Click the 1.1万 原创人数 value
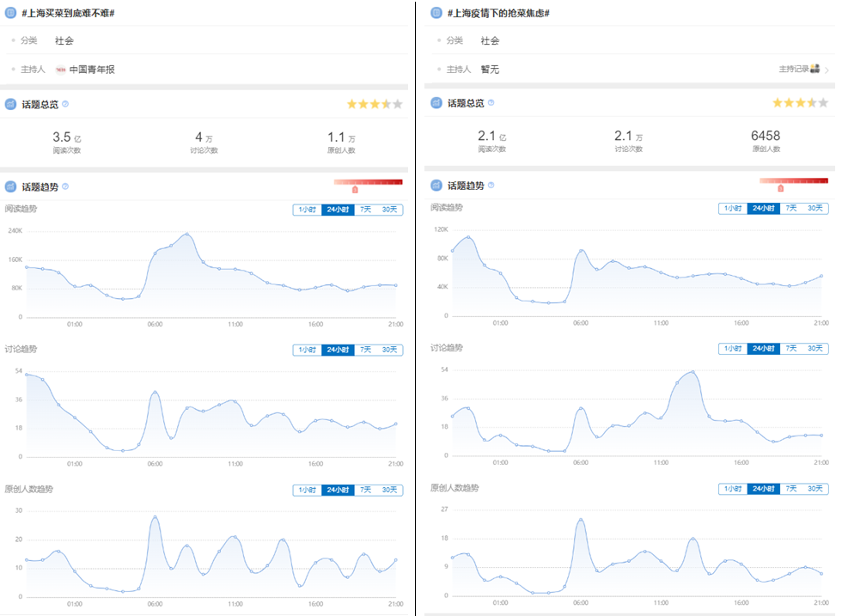Viewport: 842px width, 616px height. click(x=342, y=137)
